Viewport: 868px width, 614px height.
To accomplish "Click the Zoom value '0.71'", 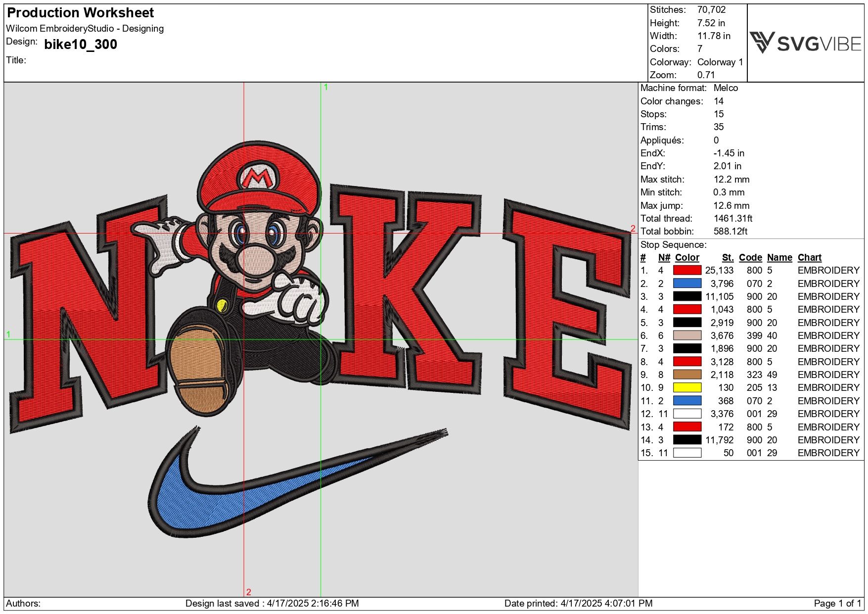I will click(706, 75).
